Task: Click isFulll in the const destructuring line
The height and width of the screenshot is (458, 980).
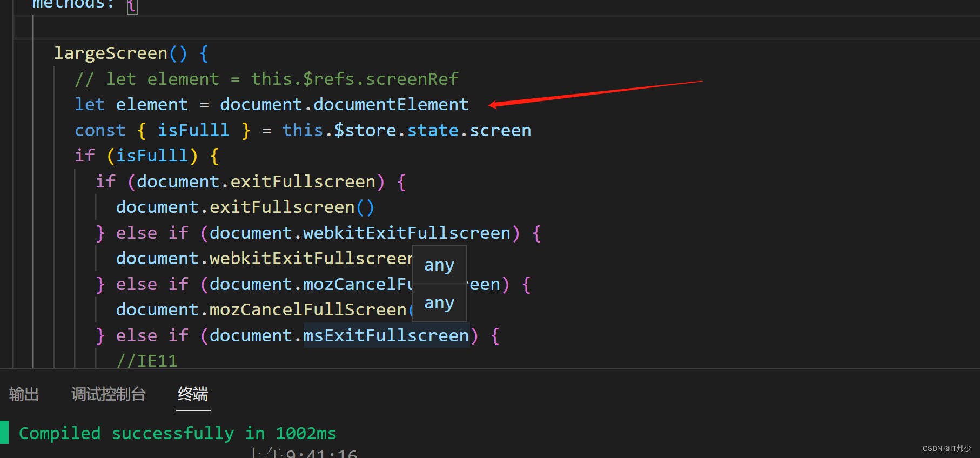Action: pos(193,130)
